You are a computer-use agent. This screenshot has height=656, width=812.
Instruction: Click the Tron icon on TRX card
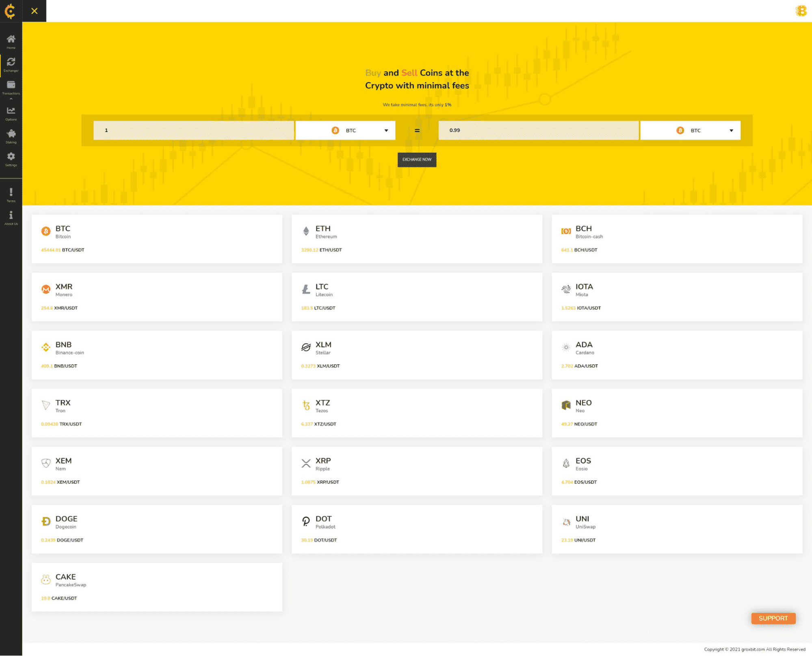click(x=46, y=405)
